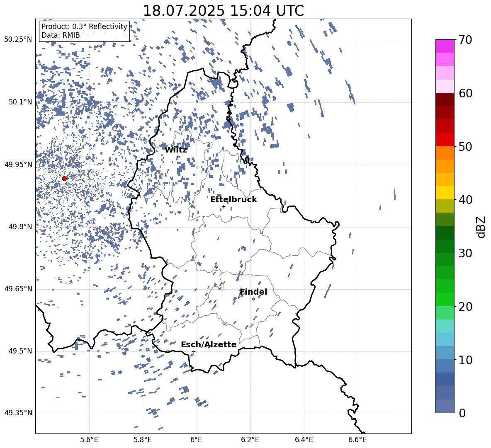491x448 pixels.
Task: Click the turquoise colorbar segment near 15 dBZ
Action: 445,326
